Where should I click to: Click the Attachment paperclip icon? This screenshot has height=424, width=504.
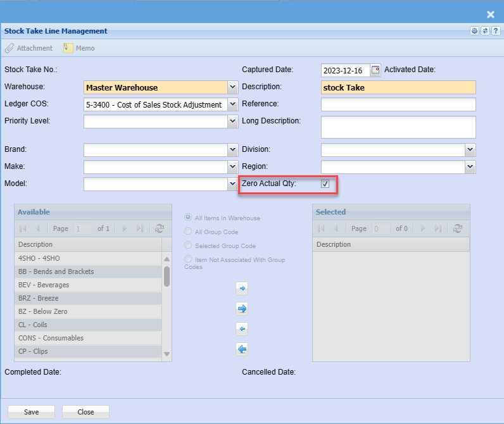click(x=9, y=48)
